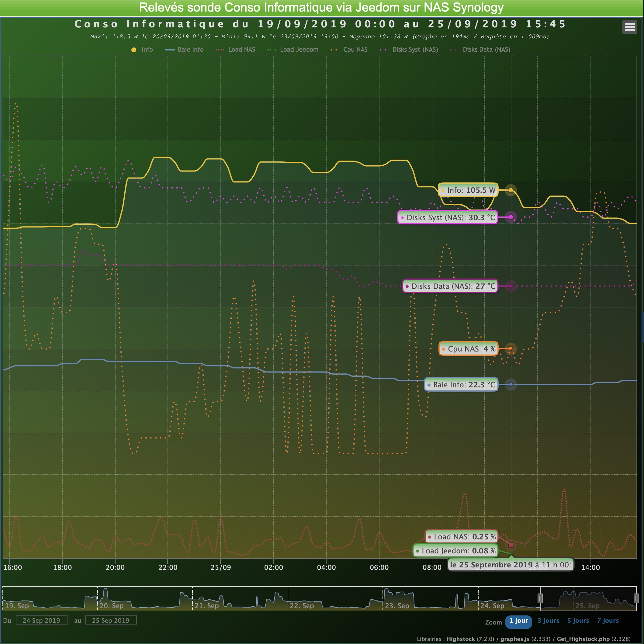Viewport: 644px width, 644px height.
Task: Click the 18:00 x-axis label
Action: tap(62, 567)
